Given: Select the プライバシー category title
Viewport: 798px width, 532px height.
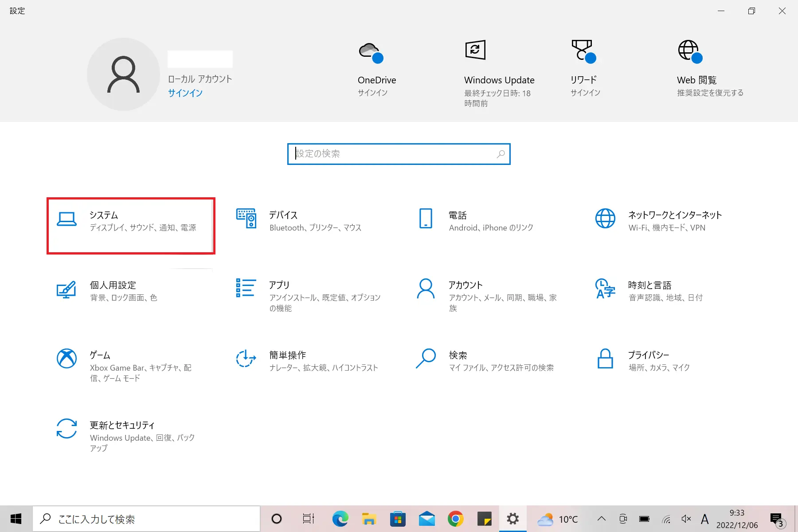Looking at the screenshot, I should coord(649,355).
